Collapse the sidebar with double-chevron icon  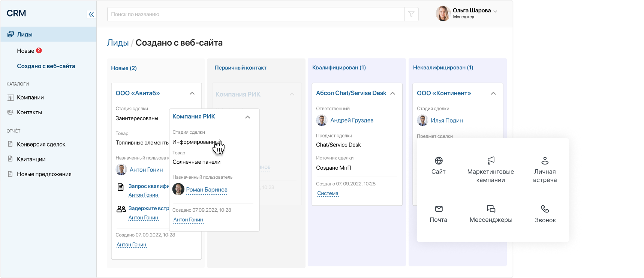click(91, 15)
